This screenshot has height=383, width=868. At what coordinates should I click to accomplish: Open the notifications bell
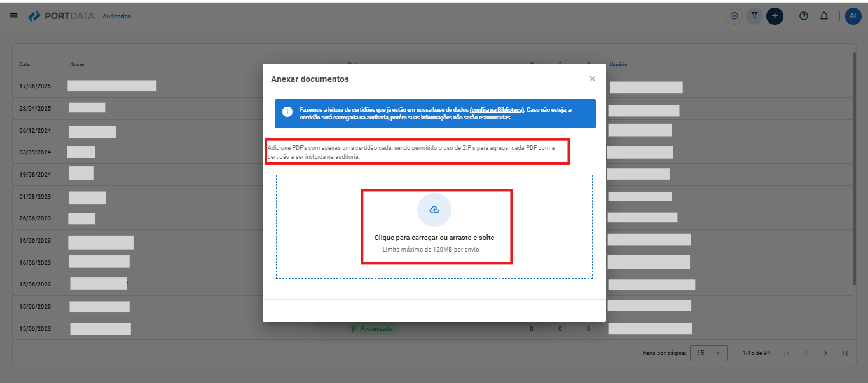(x=824, y=16)
